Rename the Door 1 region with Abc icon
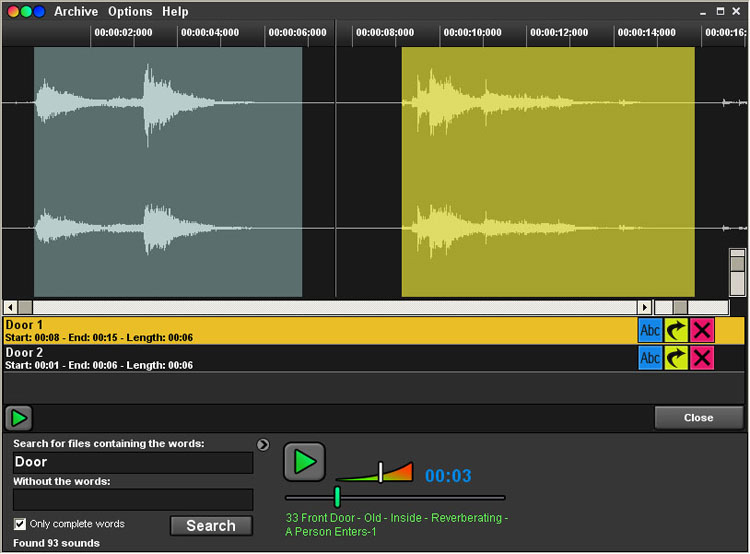The width and height of the screenshot is (750, 554). [x=650, y=330]
